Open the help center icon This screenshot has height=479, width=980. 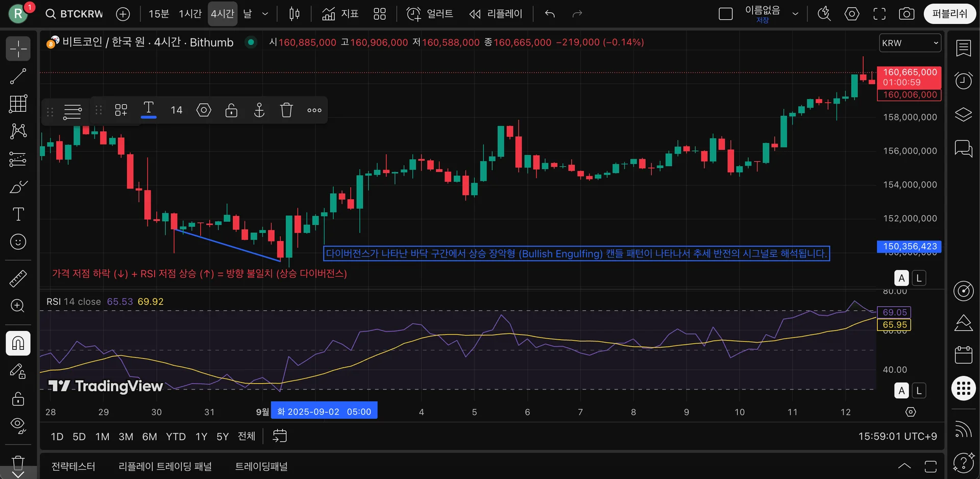[x=963, y=463]
